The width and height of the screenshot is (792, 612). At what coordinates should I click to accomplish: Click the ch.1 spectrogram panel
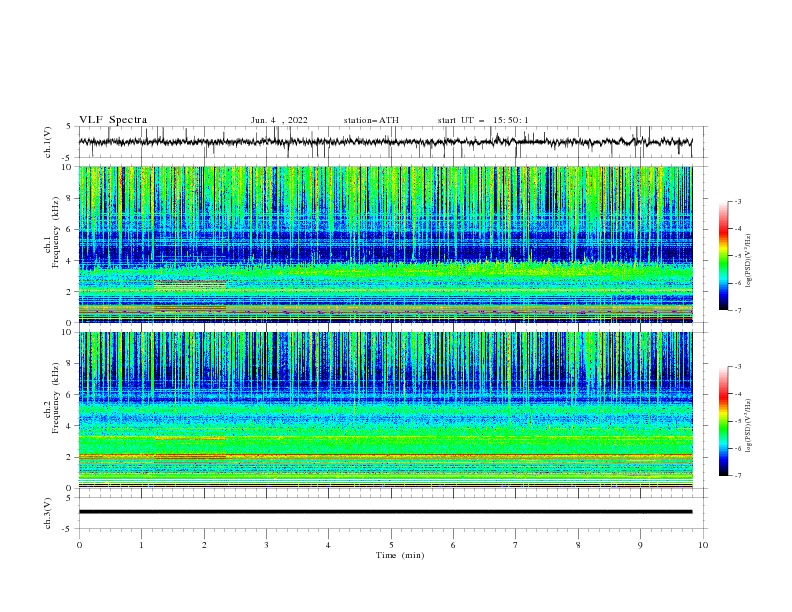click(385, 244)
